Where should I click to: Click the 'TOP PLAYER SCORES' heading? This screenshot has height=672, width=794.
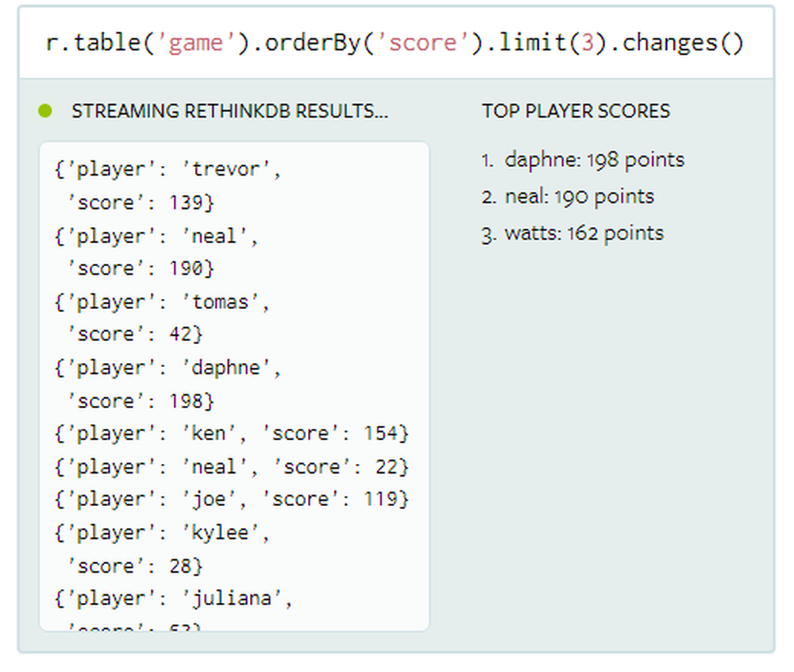576,111
